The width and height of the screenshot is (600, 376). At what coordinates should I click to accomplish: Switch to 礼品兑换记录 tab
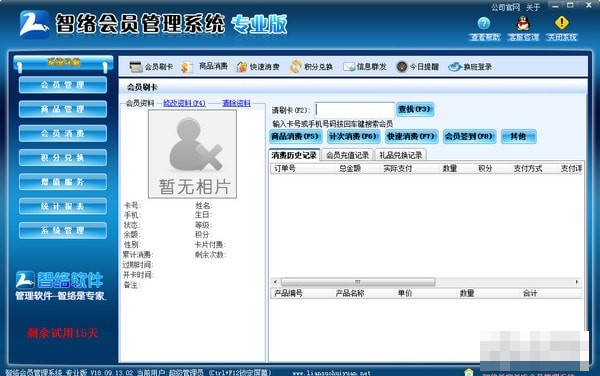point(401,155)
